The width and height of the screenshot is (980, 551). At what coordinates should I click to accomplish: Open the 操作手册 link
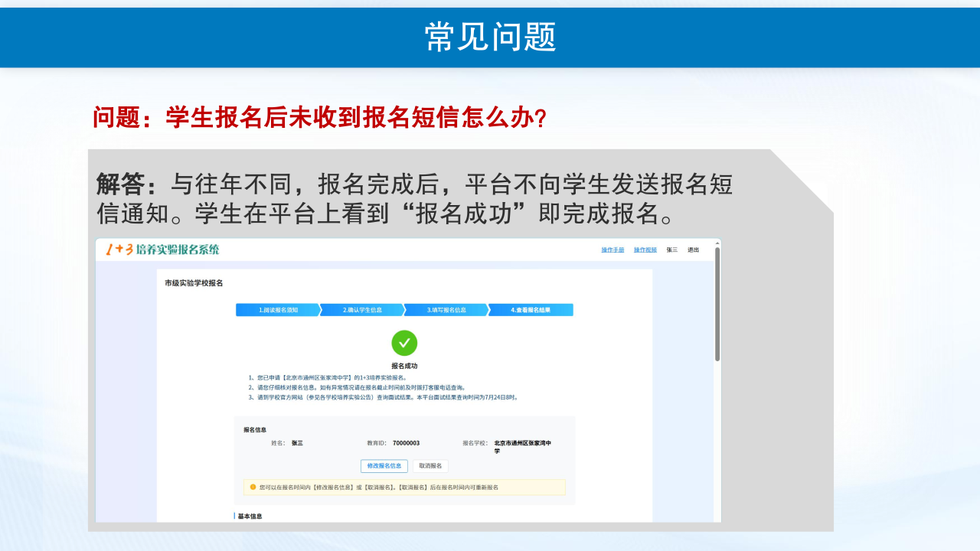tap(612, 250)
